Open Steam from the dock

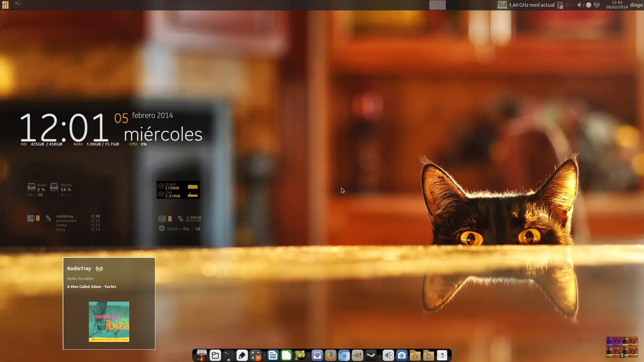tap(371, 355)
